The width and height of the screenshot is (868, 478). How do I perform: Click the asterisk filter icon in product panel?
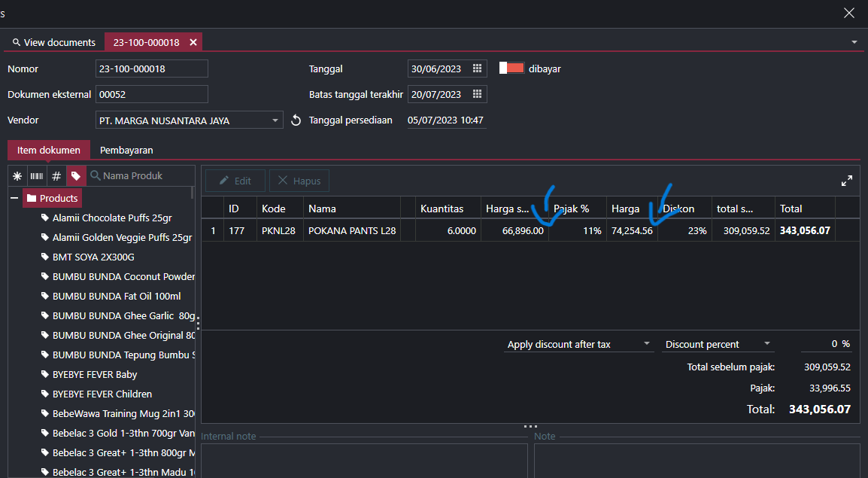pos(17,175)
